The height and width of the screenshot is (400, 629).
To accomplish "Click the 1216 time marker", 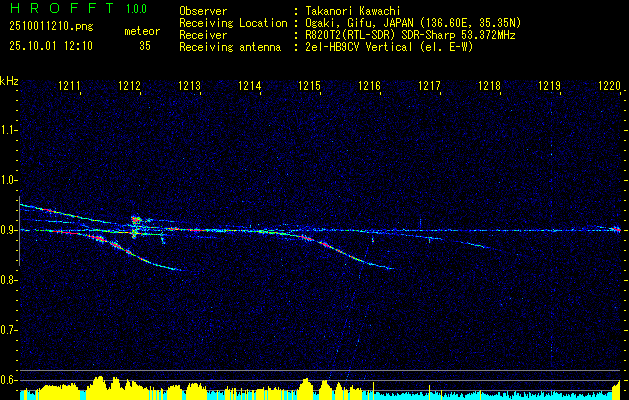I will tap(369, 85).
